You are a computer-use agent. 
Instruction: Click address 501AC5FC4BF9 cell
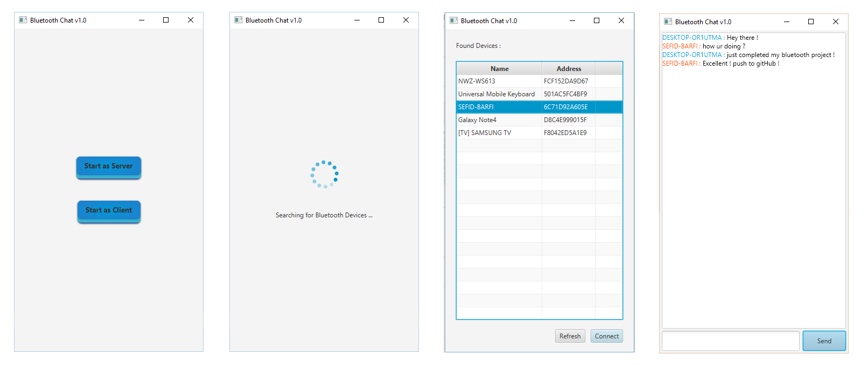point(569,94)
